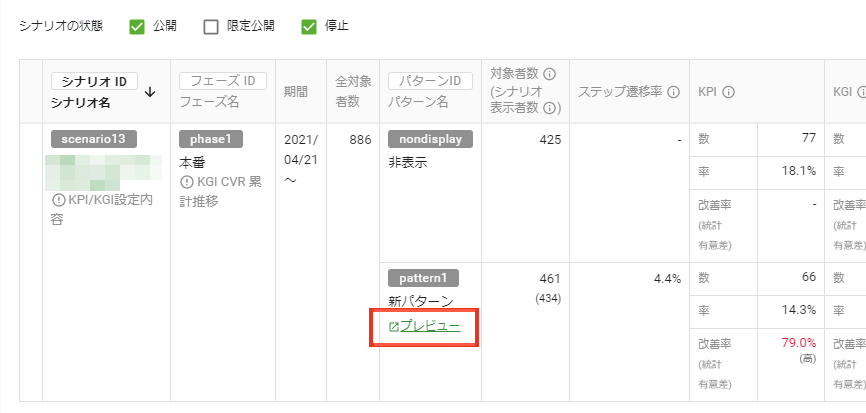Click the フェーズ ID filter field
Viewport: 866px width, 413px height.
pyautogui.click(x=223, y=82)
